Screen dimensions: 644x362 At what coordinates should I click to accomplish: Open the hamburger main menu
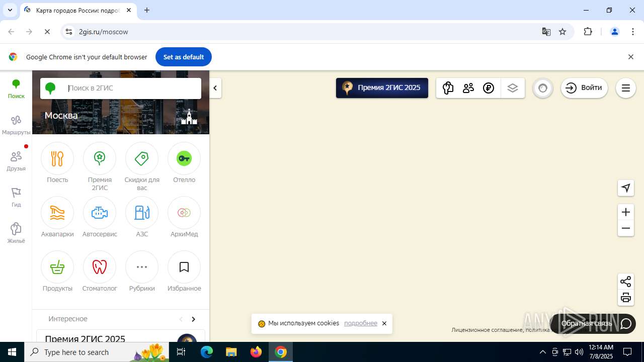[x=626, y=88]
